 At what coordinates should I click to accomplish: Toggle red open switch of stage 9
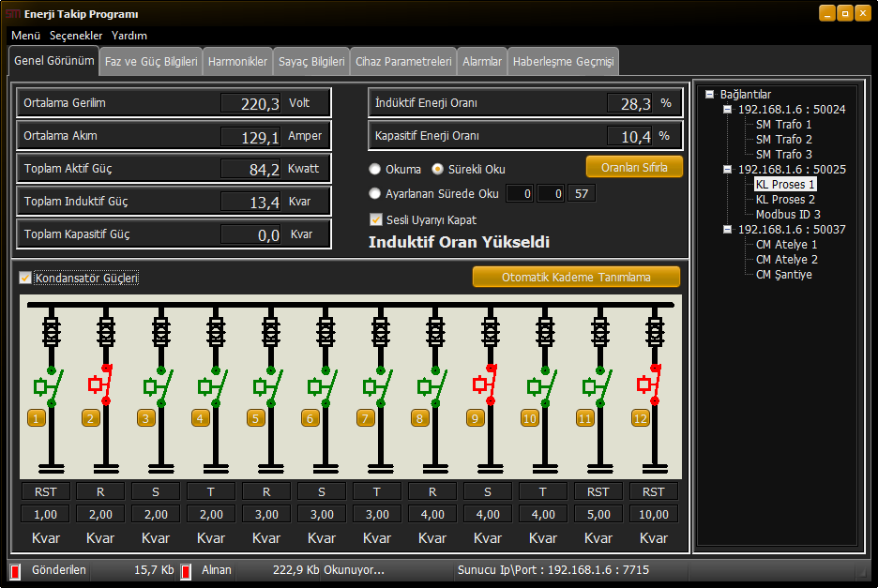(x=486, y=384)
